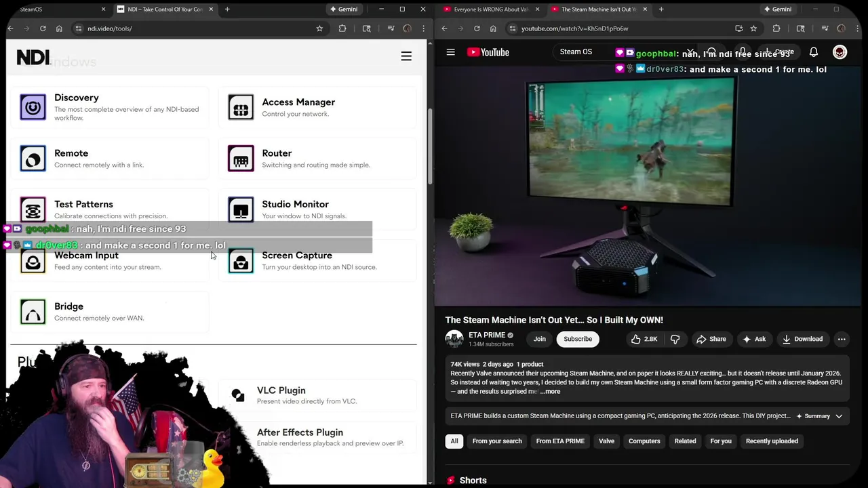
Task: Open Gemini in NDI browser window
Action: point(344,9)
